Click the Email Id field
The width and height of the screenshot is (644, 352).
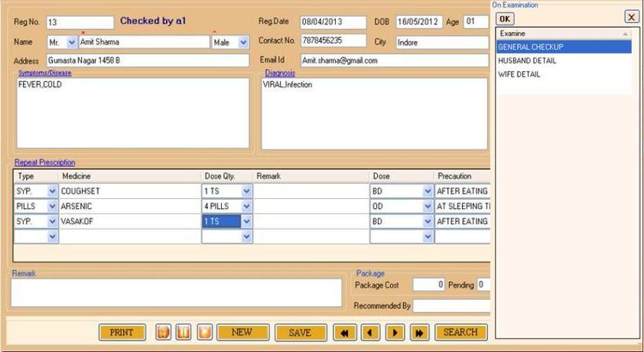point(395,60)
